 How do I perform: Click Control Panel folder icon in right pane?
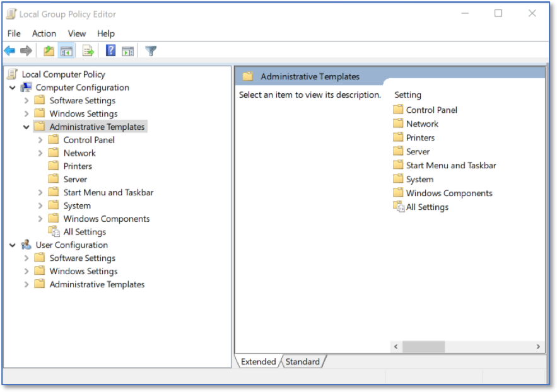click(x=398, y=109)
